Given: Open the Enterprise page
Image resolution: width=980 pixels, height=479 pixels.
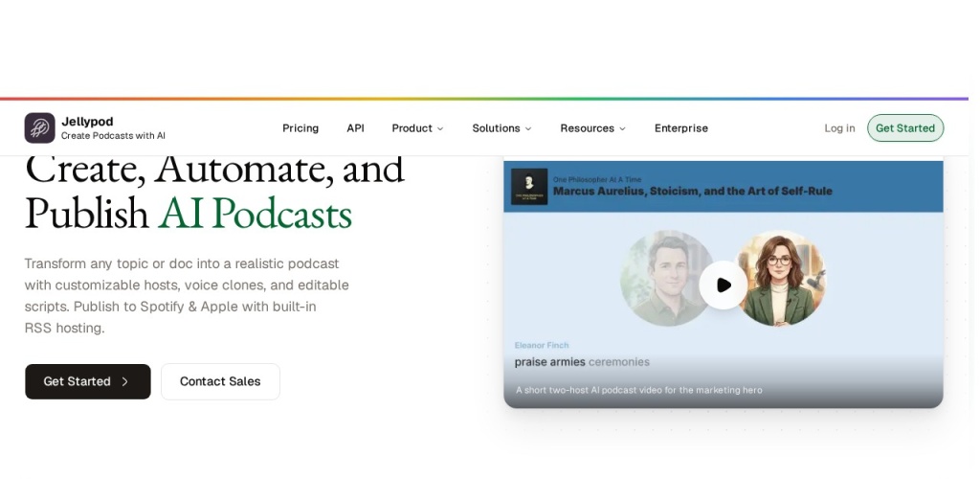Looking at the screenshot, I should click(680, 128).
